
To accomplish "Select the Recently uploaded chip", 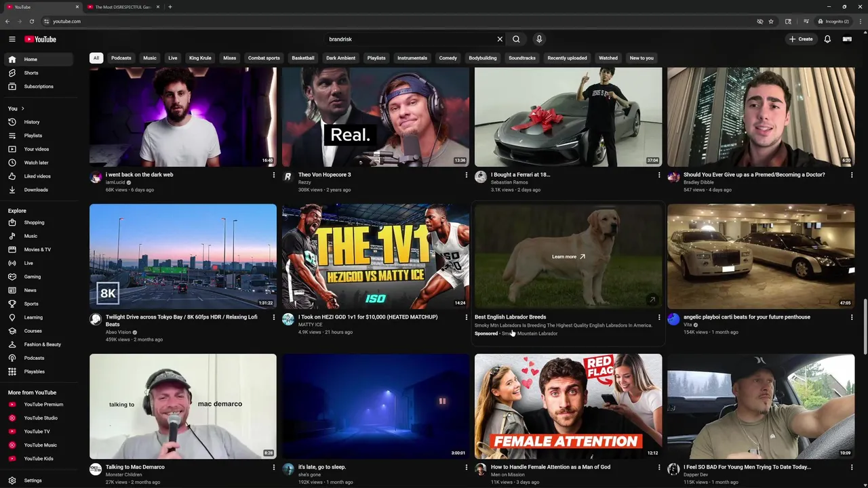I will 567,58.
